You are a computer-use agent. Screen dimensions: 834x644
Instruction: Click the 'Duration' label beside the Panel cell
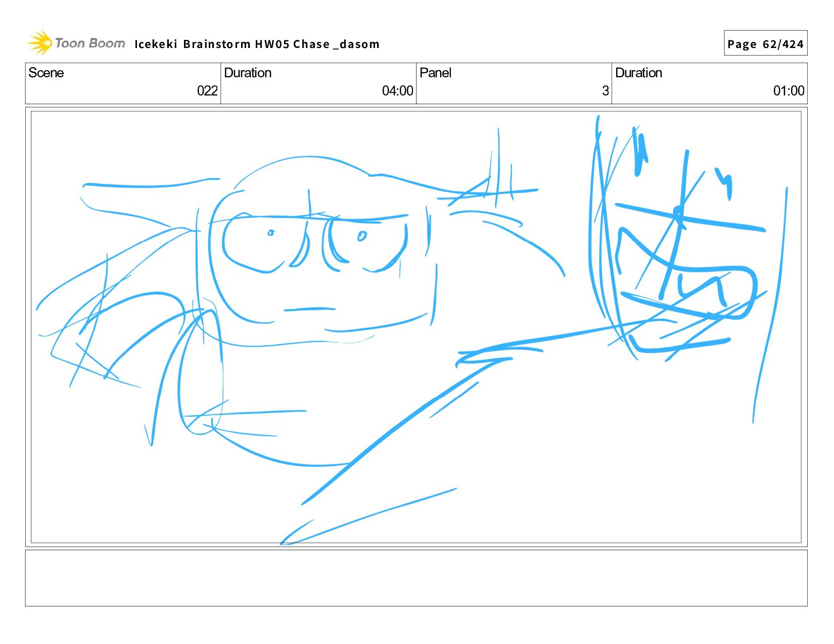pyautogui.click(x=638, y=73)
